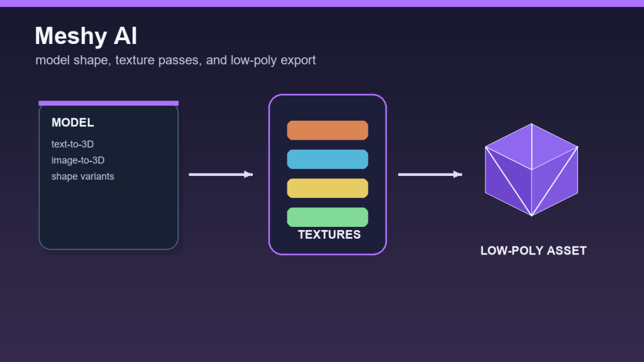Image resolution: width=644 pixels, height=362 pixels.
Task: Select the MODEL card heading
Action: point(73,123)
